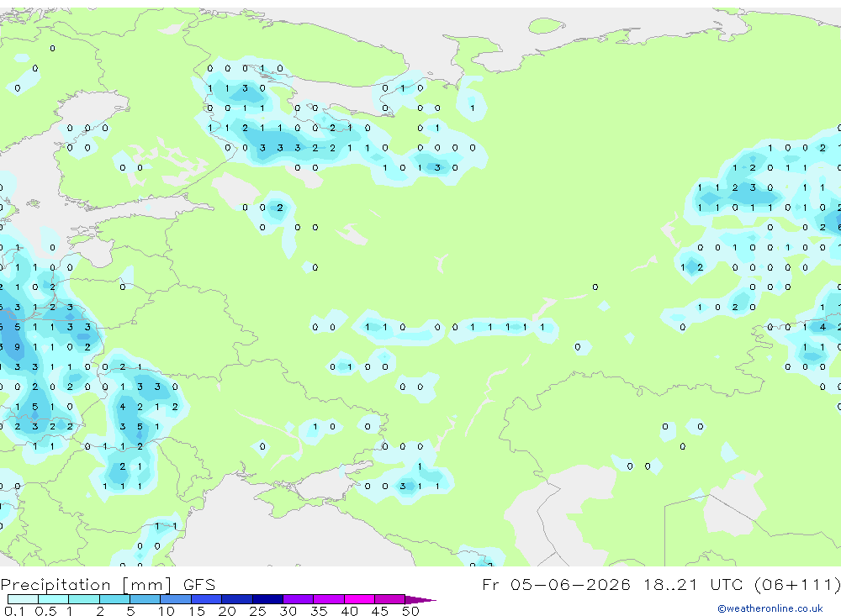Image resolution: width=841 pixels, height=616 pixels.
Task: Click the 0.1–0.5 mm lightest cyan legend swatch
Action: coord(23,599)
